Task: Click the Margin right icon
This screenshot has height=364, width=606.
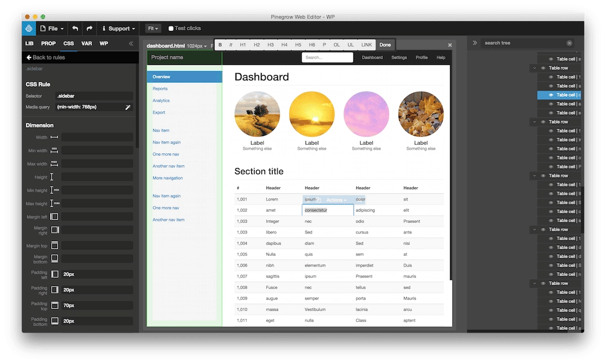Action: pyautogui.click(x=55, y=230)
